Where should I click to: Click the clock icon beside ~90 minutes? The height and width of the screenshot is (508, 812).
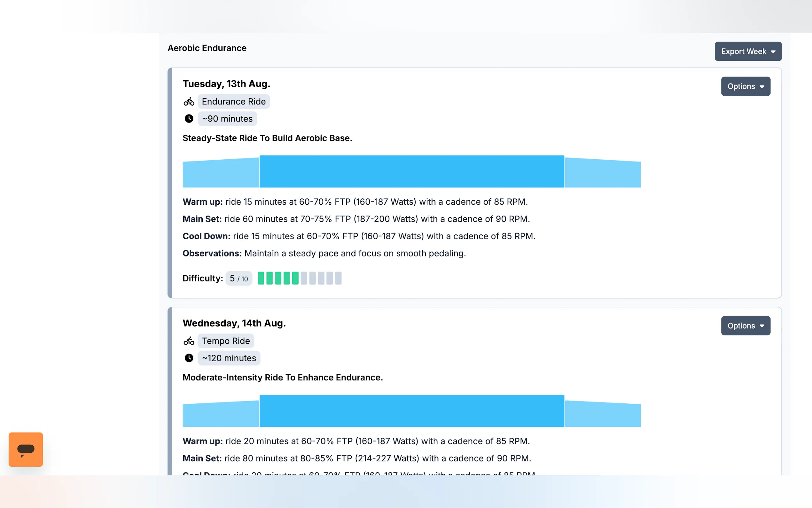point(189,119)
